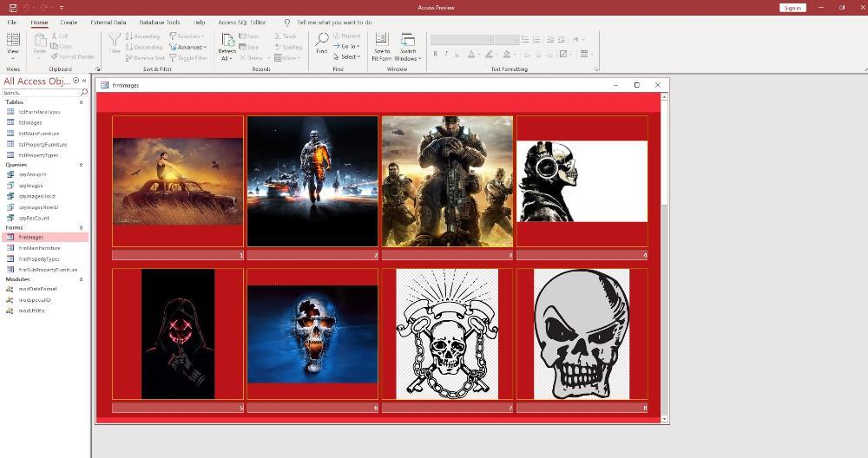
Task: Click the soldier walking on road thumbnail
Action: tap(312, 181)
